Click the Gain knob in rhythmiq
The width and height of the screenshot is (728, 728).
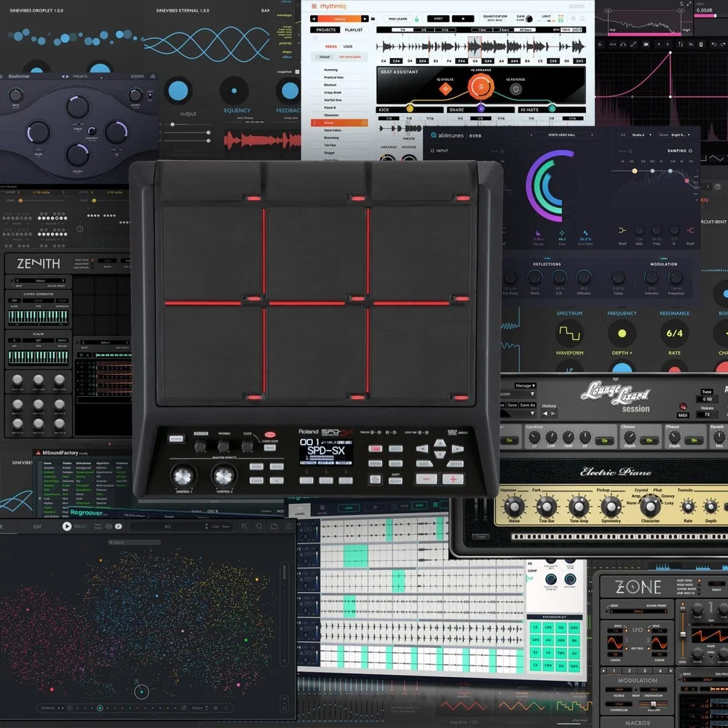coord(529,19)
